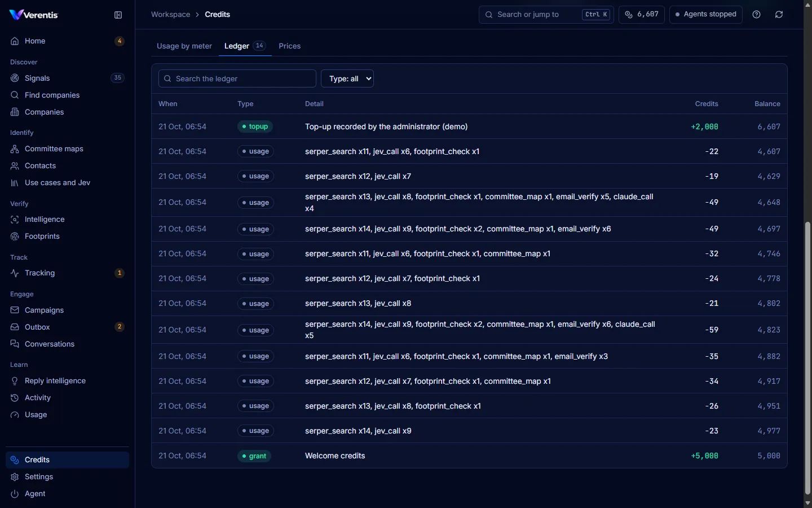
Task: Focus the Search the ledger field
Action: click(237, 78)
